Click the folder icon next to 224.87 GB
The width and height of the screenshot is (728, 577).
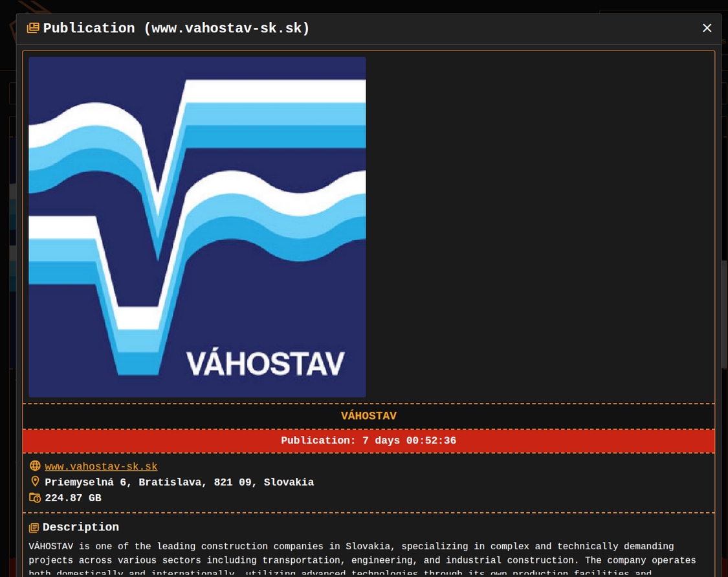tap(35, 498)
